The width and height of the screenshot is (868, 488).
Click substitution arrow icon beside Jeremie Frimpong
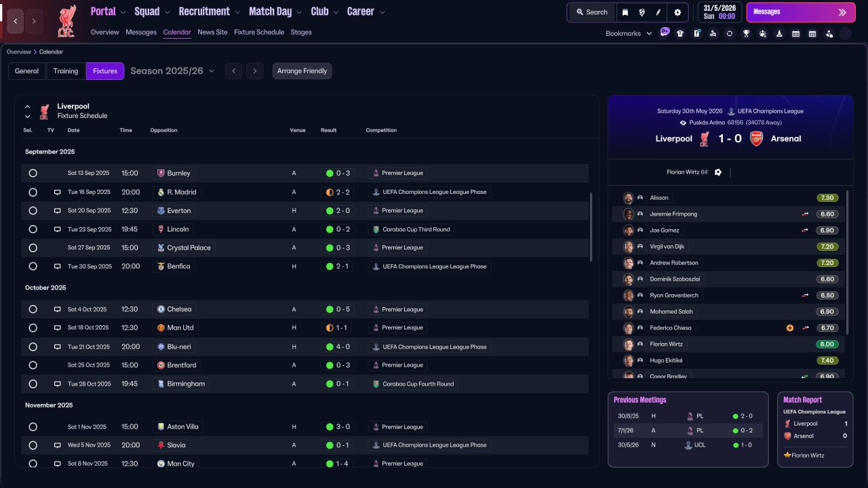point(805,214)
